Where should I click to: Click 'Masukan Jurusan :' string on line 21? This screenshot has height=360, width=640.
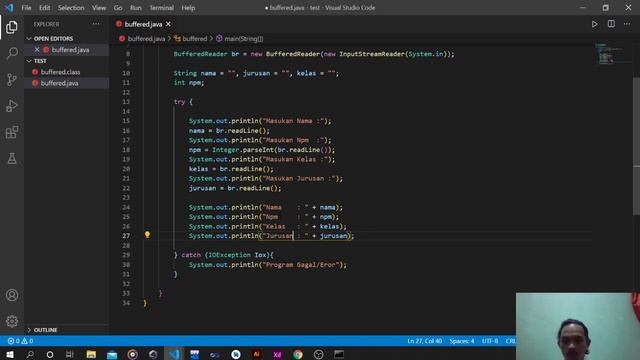pos(299,178)
